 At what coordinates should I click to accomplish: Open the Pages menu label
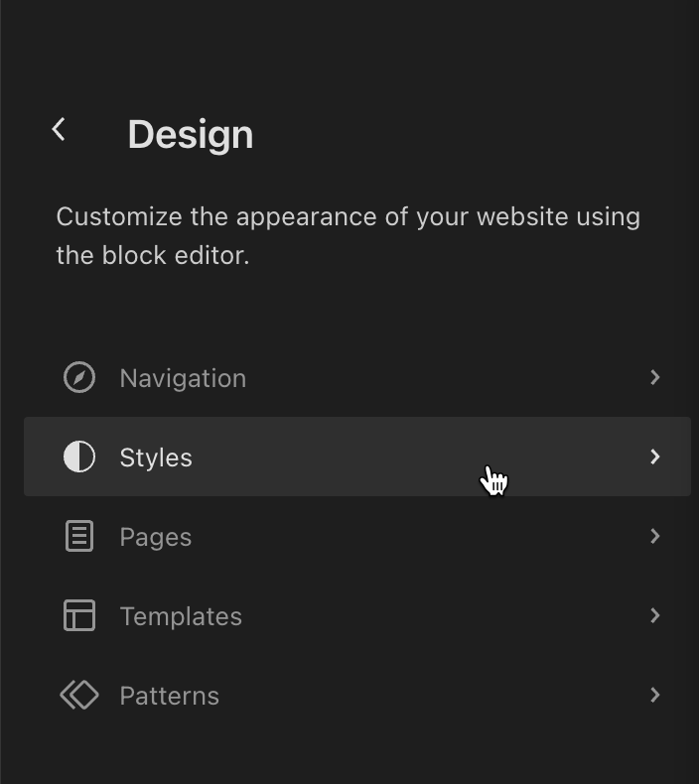coord(156,537)
